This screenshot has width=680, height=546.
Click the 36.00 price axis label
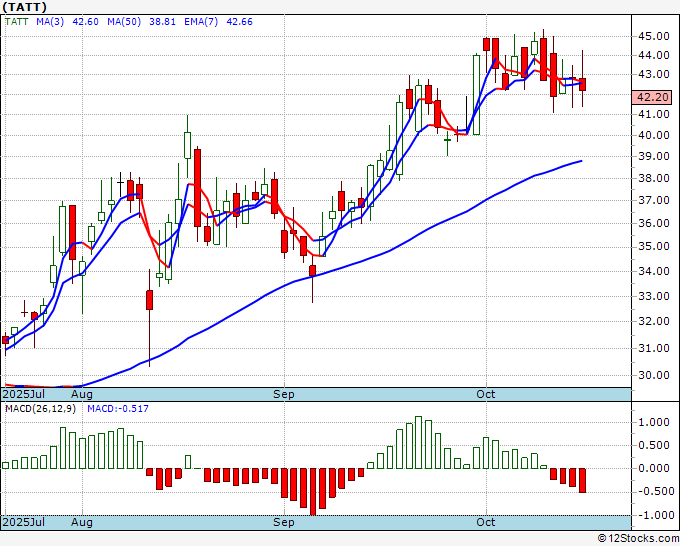coord(654,223)
